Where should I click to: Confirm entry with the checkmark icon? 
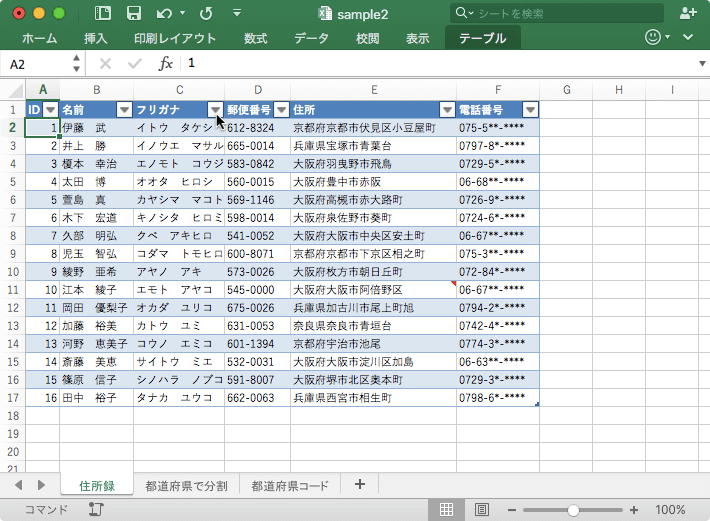[x=134, y=64]
